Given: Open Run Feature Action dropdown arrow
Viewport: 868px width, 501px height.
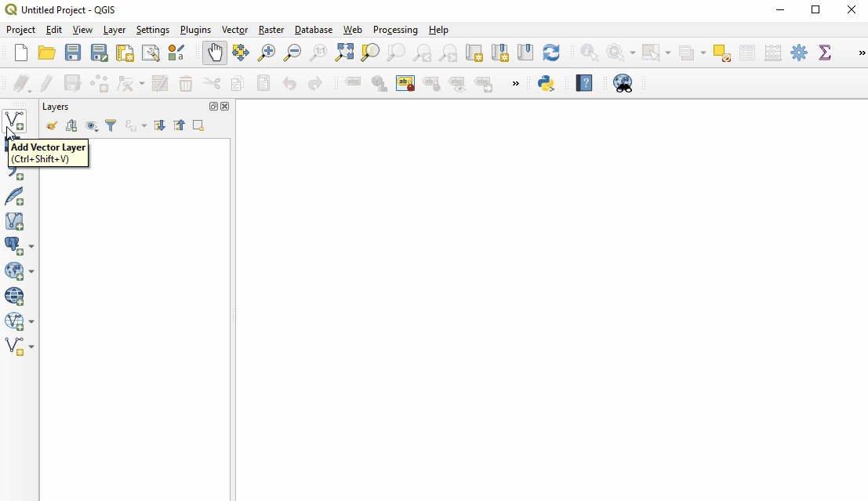Looking at the screenshot, I should pyautogui.click(x=632, y=53).
